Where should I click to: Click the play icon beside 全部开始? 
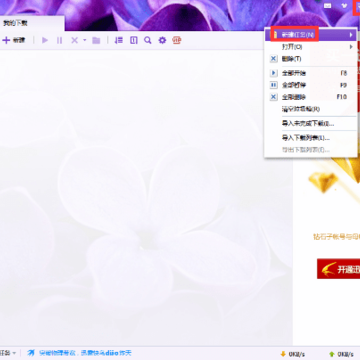tap(273, 73)
